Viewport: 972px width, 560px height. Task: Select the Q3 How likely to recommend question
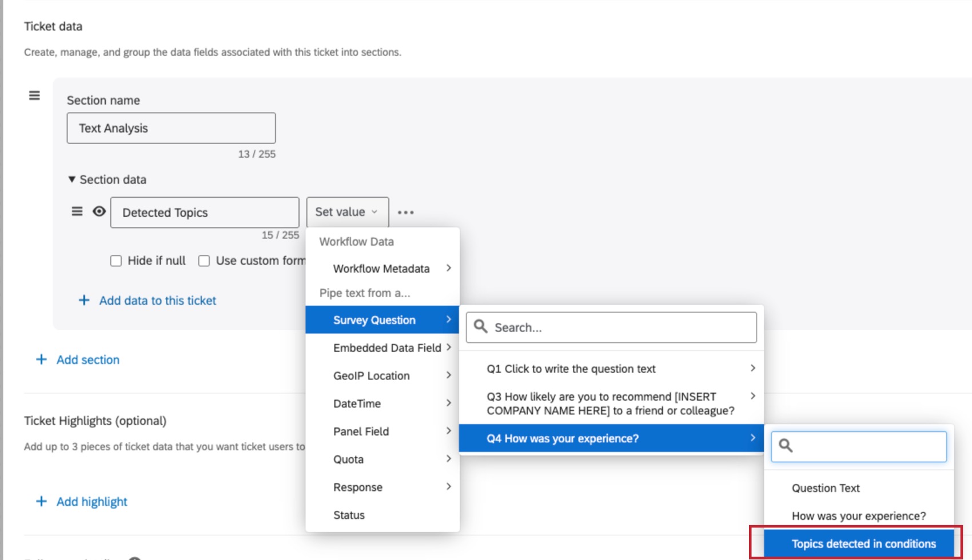tap(611, 403)
